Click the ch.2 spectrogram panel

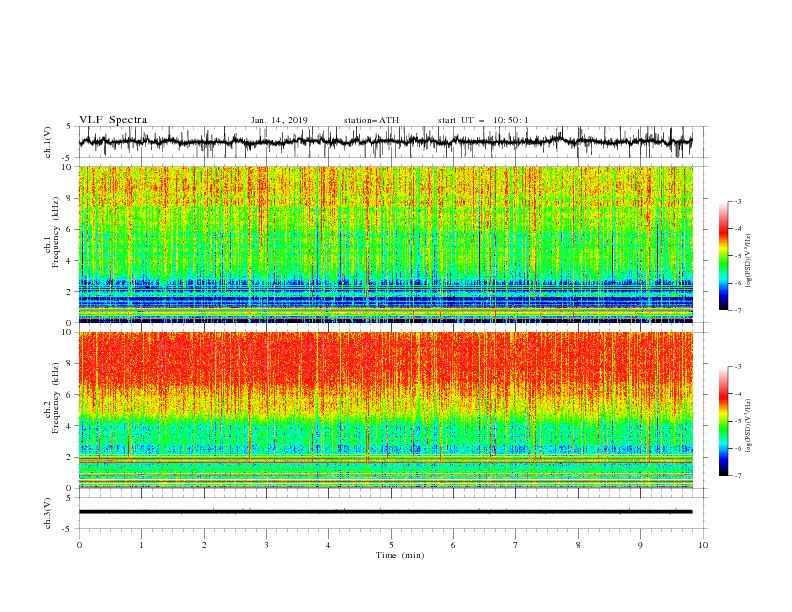(x=386, y=410)
